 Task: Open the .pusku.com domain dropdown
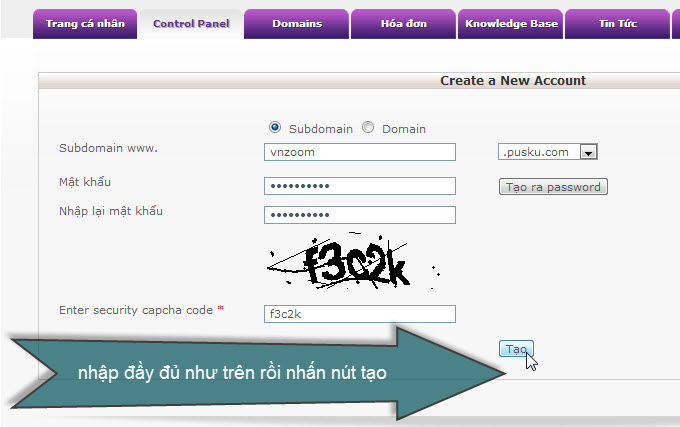[548, 152]
